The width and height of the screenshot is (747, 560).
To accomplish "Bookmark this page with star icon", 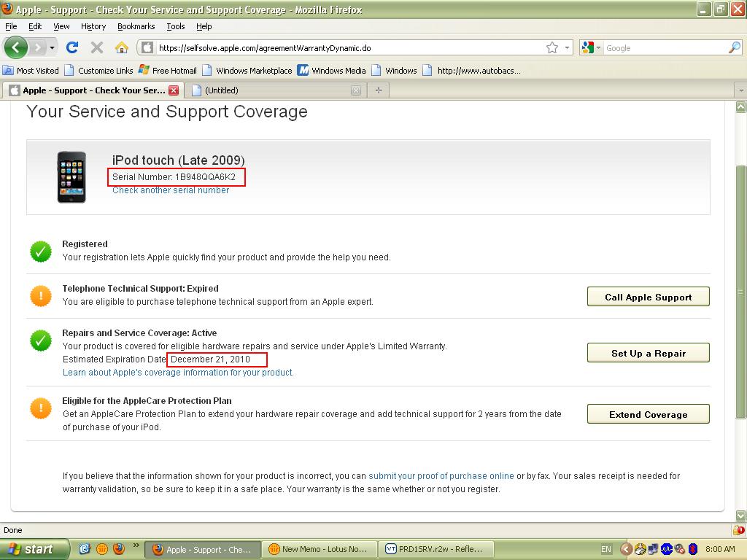I will point(552,48).
